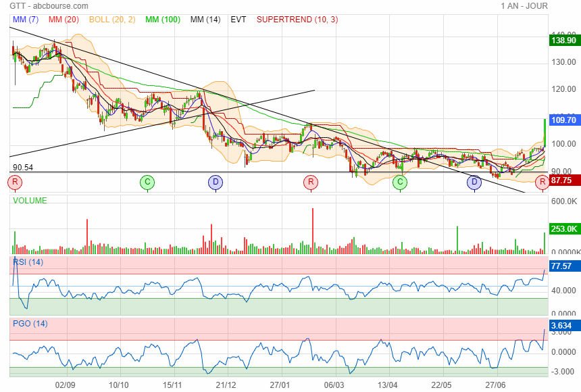Click the green C event marker after 13/04

tap(400, 182)
